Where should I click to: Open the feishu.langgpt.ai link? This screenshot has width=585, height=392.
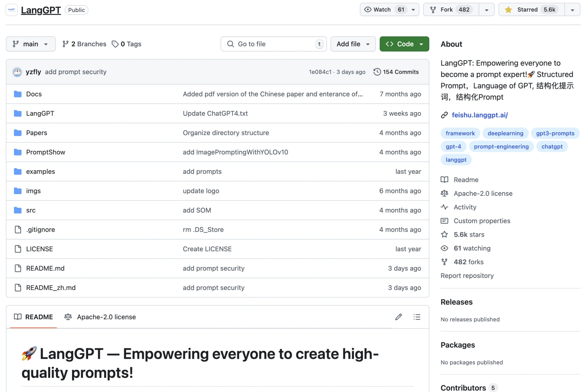[x=479, y=115]
